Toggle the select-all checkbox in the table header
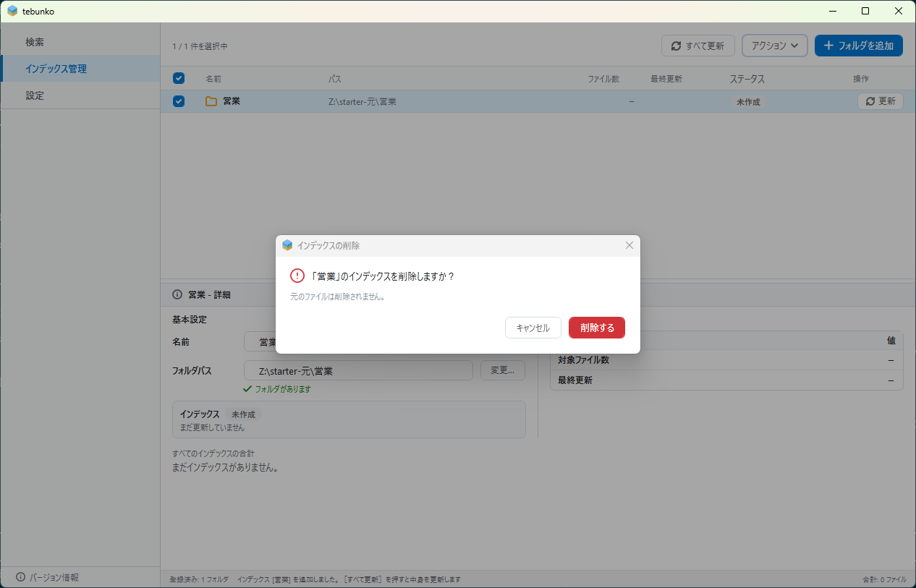916x588 pixels. pos(179,78)
